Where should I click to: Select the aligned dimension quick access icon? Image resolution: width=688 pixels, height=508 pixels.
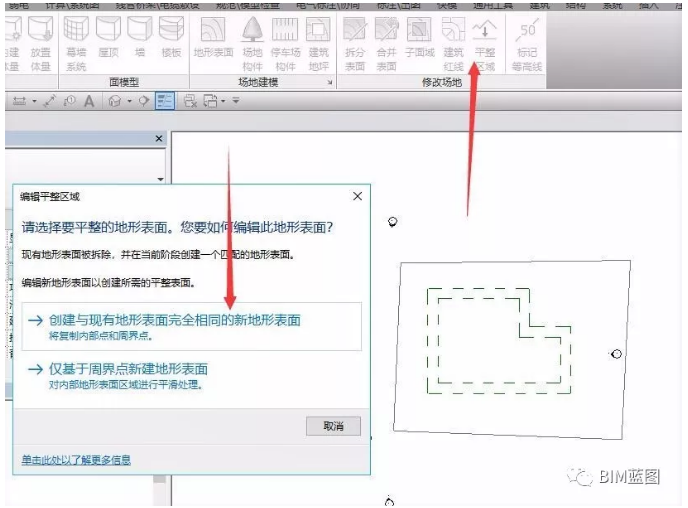pyautogui.click(x=50, y=101)
